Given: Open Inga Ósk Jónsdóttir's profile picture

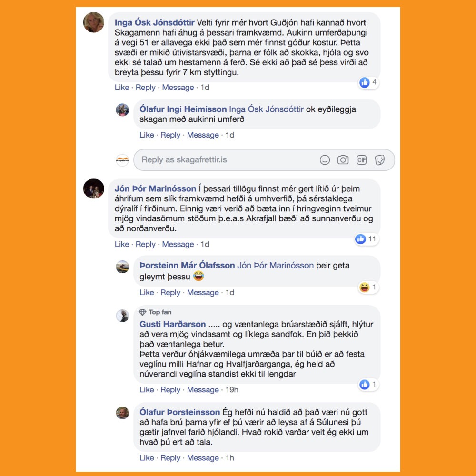Looking at the screenshot, I should pyautogui.click(x=93, y=22).
